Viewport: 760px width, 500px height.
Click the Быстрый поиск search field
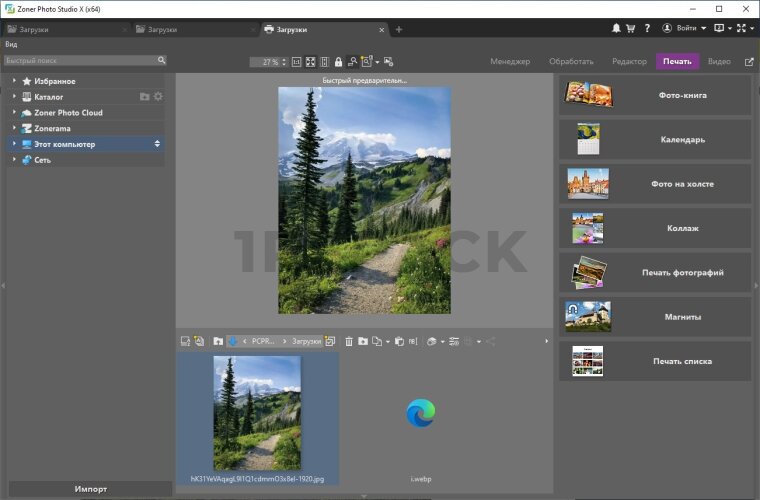tap(80, 61)
